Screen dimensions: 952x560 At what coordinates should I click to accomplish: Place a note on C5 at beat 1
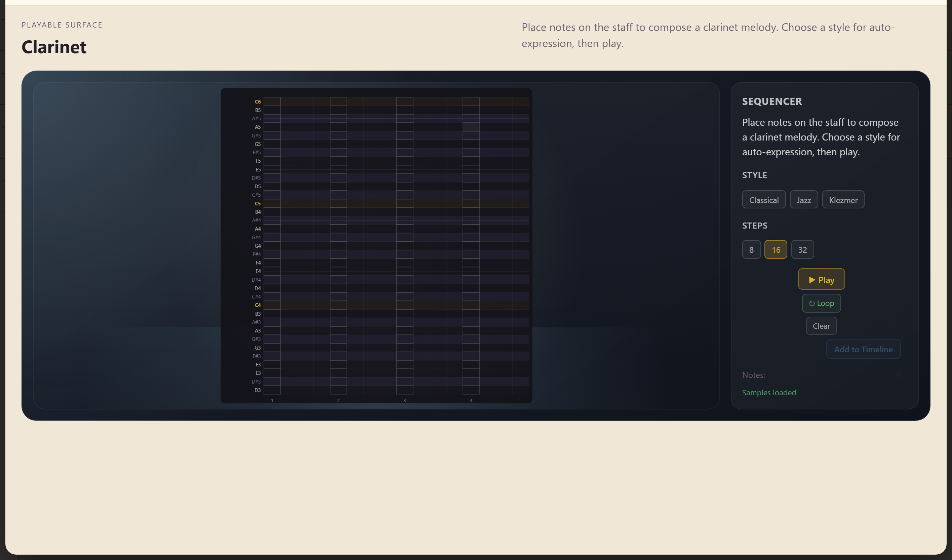[x=272, y=203]
